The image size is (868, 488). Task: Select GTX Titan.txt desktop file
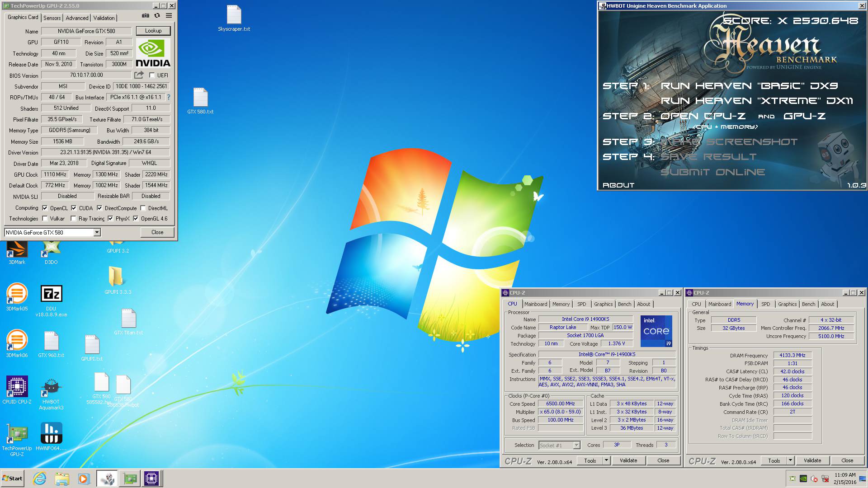(128, 322)
